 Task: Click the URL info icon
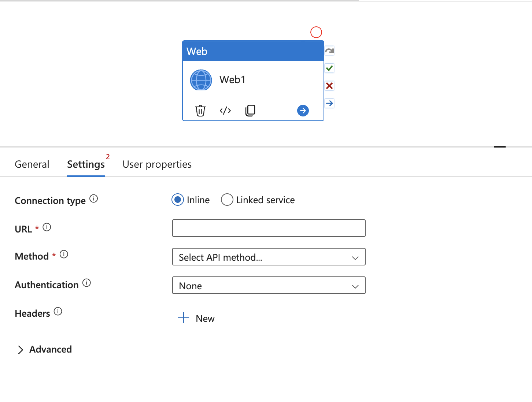point(47,227)
